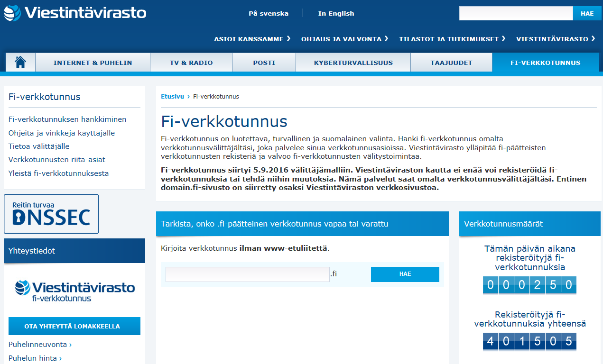
Task: Open Fi-verkkotunnuksen hankkiminen link
Action: coord(67,119)
